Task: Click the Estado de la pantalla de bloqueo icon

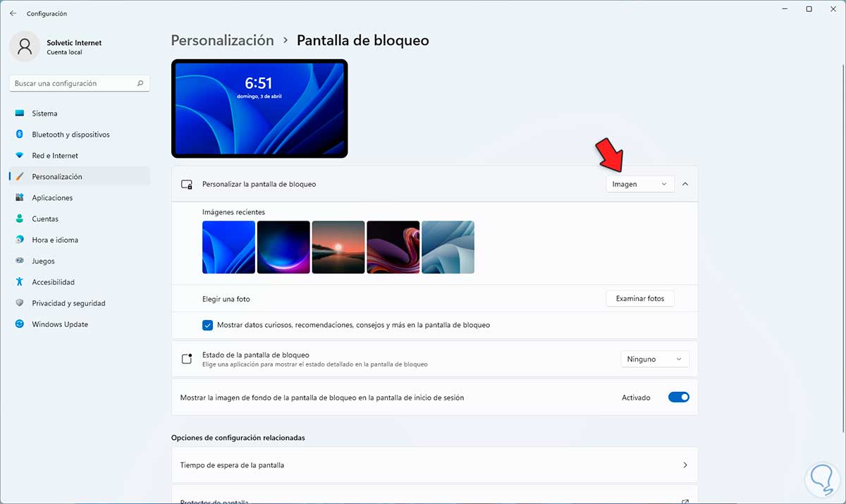Action: tap(187, 359)
